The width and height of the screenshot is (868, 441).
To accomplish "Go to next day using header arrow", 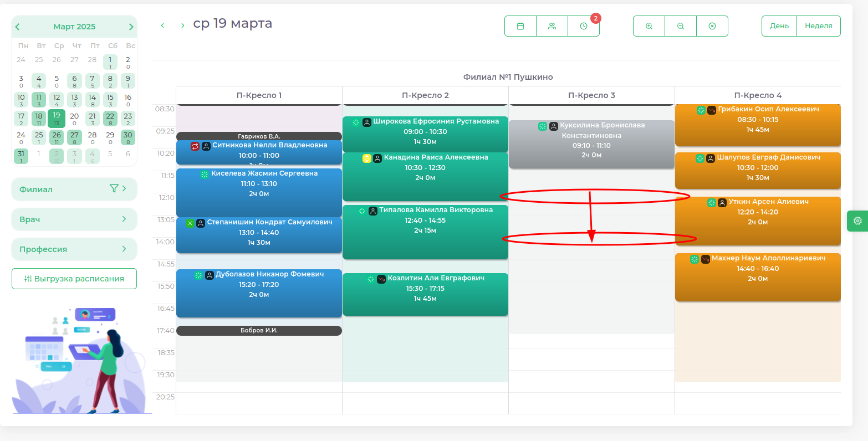I will click(183, 25).
